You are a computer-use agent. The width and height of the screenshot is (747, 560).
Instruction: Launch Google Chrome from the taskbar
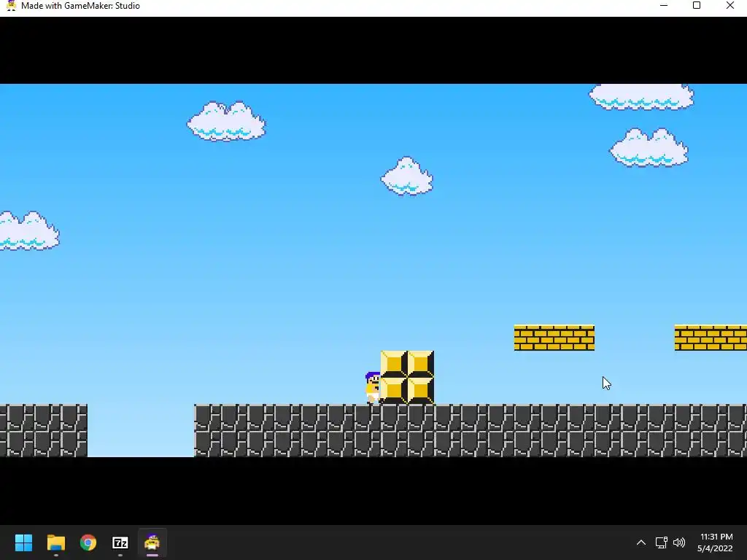[88, 542]
